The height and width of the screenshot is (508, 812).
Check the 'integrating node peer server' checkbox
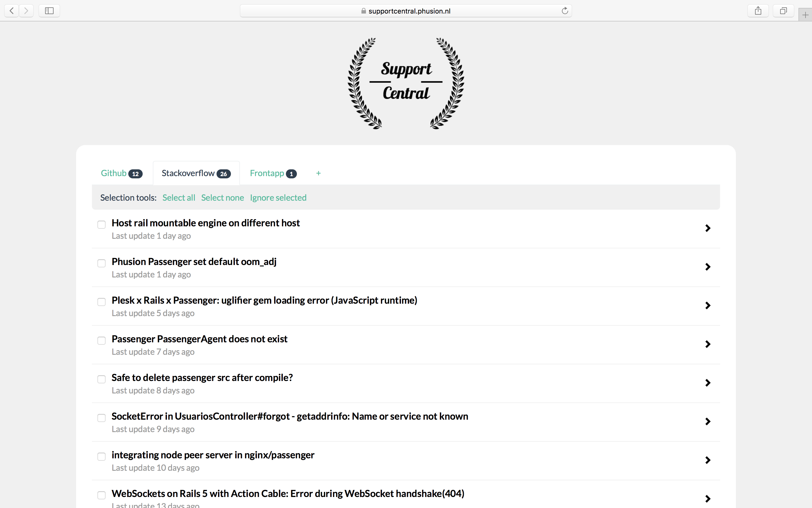[101, 456]
